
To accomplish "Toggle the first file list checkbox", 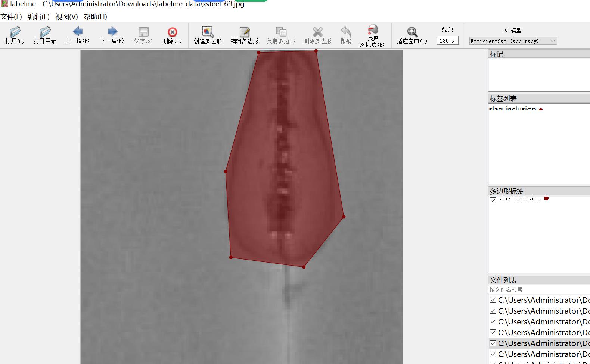I will click(493, 300).
